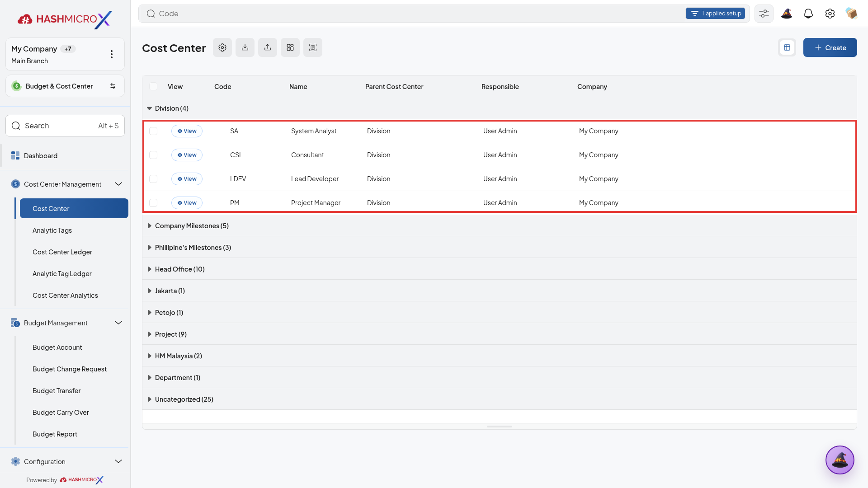Open Cost Center Ledger menu item
868x488 pixels.
tap(62, 252)
